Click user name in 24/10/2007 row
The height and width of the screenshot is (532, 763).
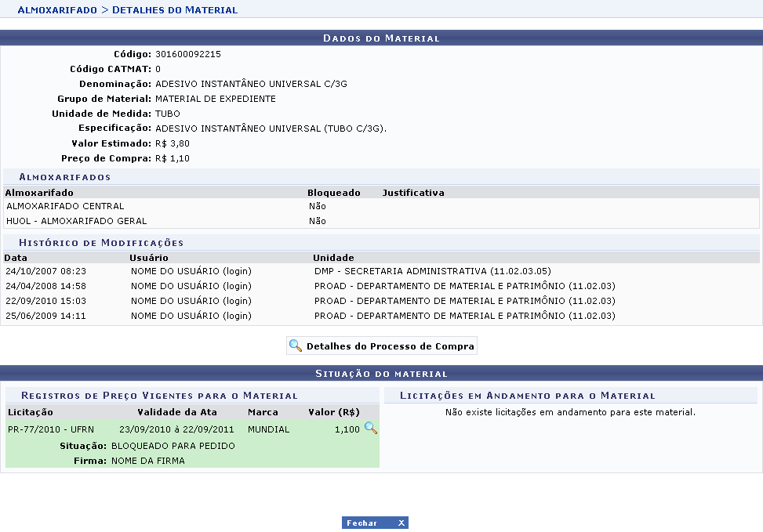coord(191,271)
